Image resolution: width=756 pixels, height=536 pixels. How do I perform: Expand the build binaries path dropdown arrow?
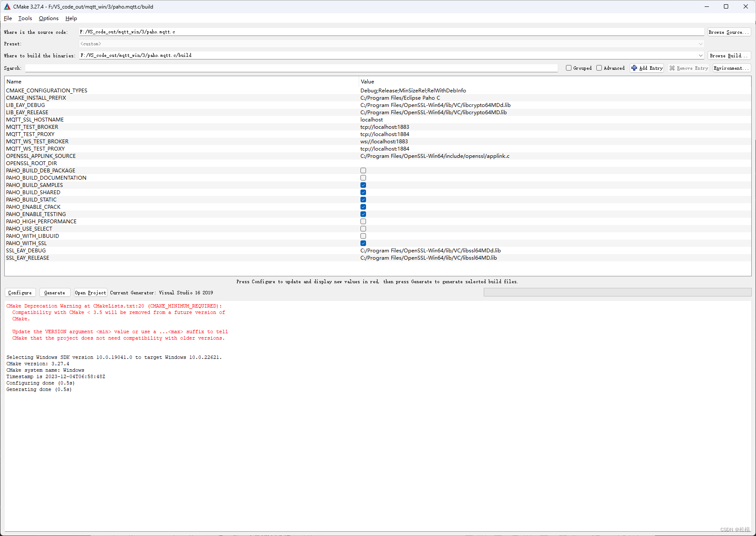[x=700, y=55]
